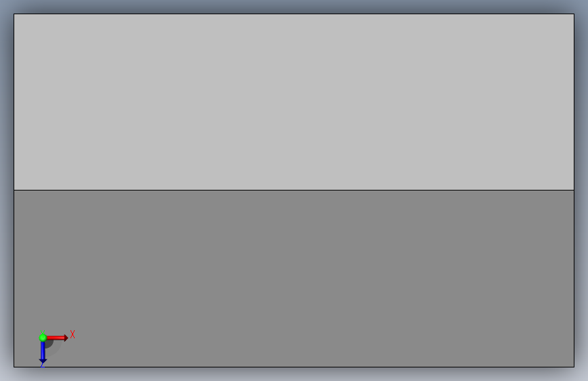The height and width of the screenshot is (381, 588).
Task: Pick the bottom-right corner vertex
Action: pyautogui.click(x=574, y=367)
